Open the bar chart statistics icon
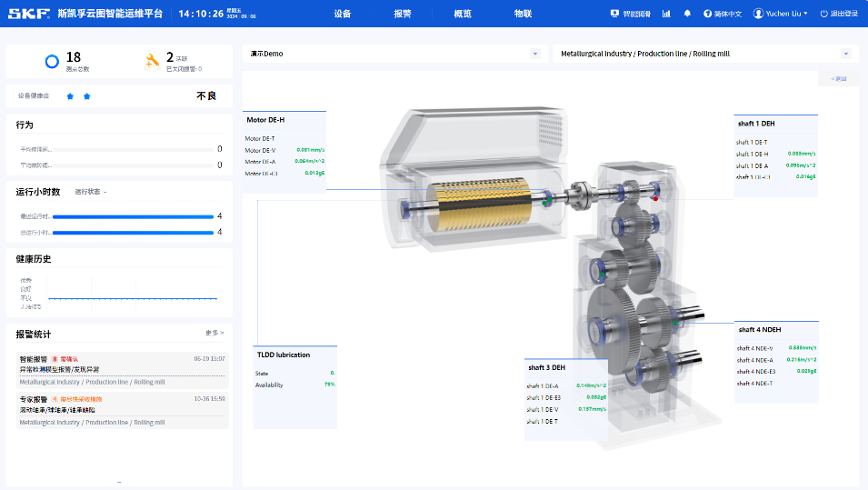The width and height of the screenshot is (868, 490). [x=666, y=14]
